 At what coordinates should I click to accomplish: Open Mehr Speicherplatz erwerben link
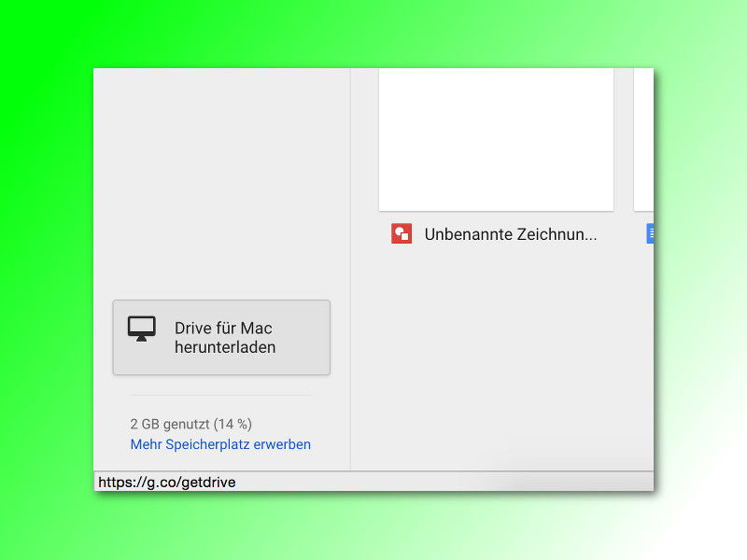click(x=220, y=444)
